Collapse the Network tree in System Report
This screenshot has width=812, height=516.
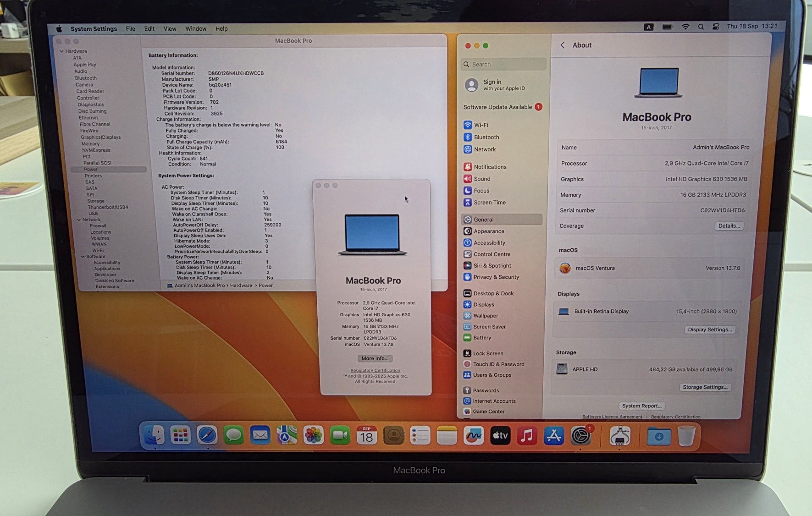pos(79,220)
